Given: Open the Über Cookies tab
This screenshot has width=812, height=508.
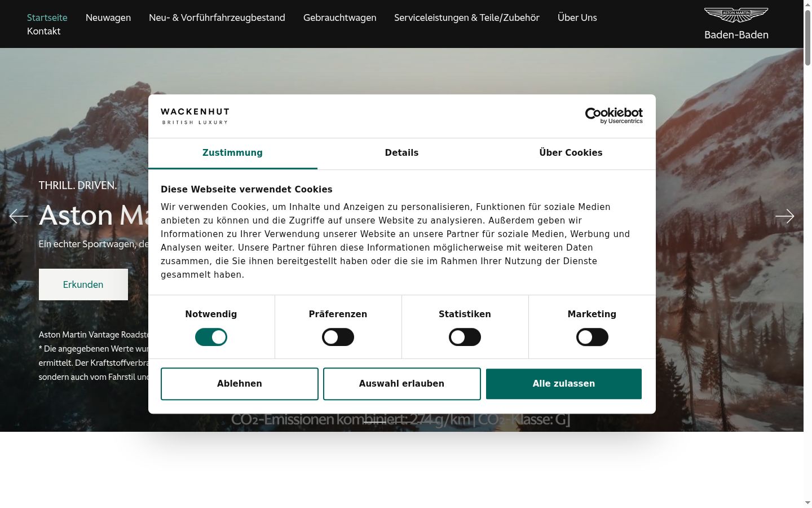Looking at the screenshot, I should point(571,153).
